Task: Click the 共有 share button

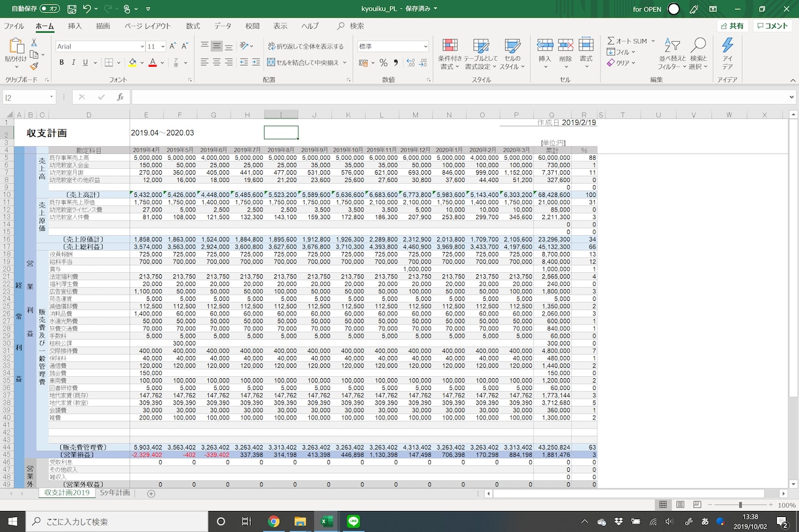Action: point(732,26)
